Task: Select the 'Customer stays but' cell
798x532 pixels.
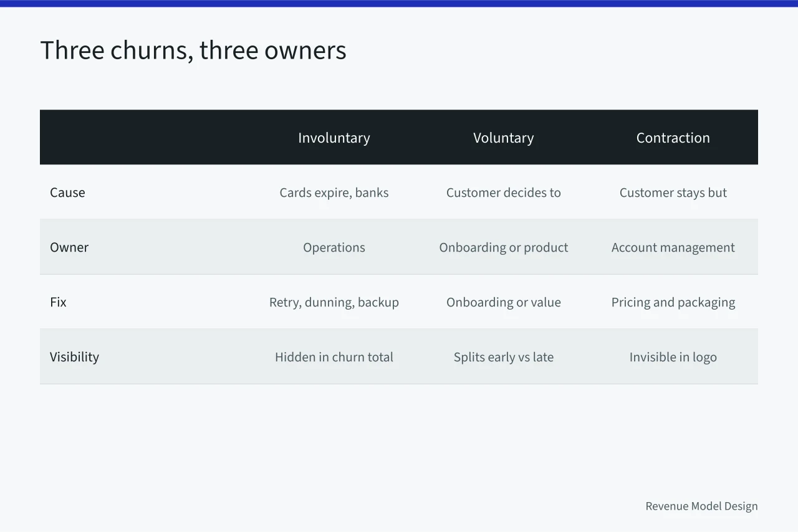Action: (x=673, y=192)
